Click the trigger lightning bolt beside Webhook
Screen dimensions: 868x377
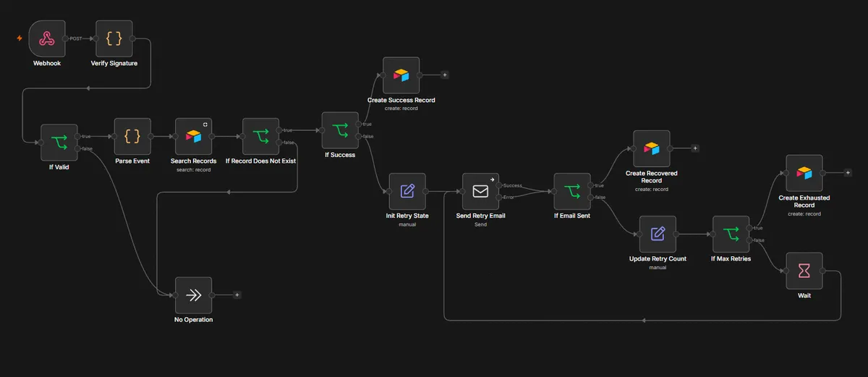(20, 38)
